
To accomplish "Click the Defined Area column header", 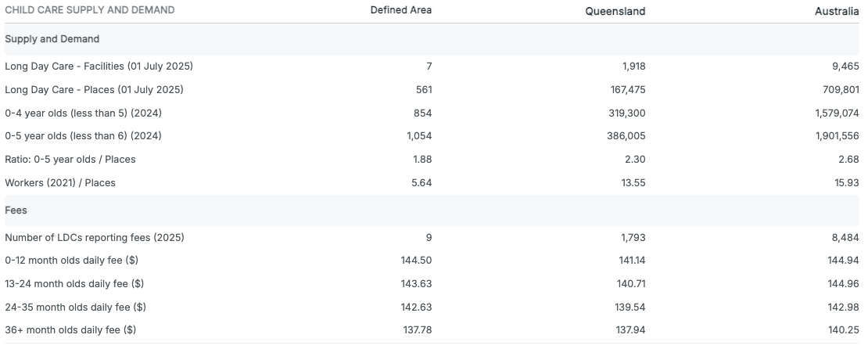I will (400, 10).
